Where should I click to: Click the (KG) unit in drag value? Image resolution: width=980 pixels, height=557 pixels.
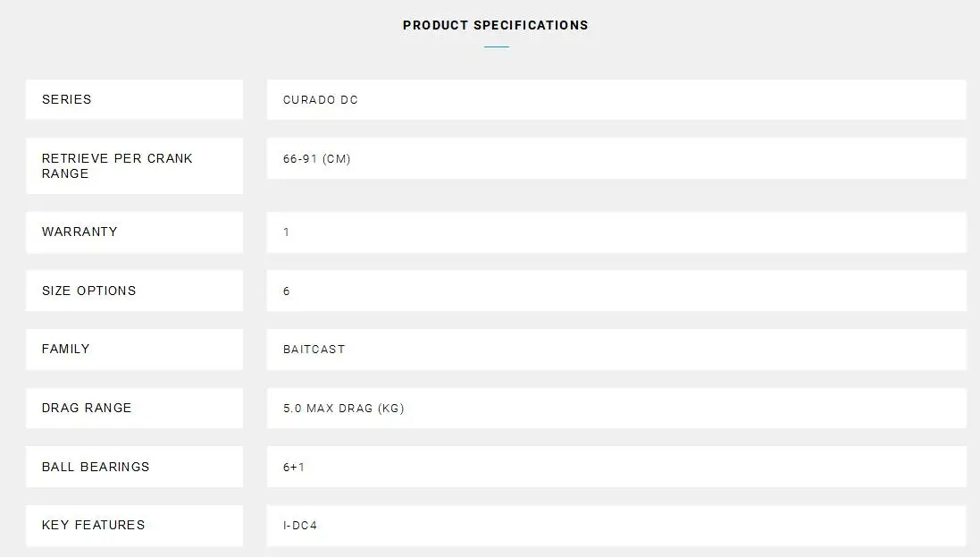391,409
